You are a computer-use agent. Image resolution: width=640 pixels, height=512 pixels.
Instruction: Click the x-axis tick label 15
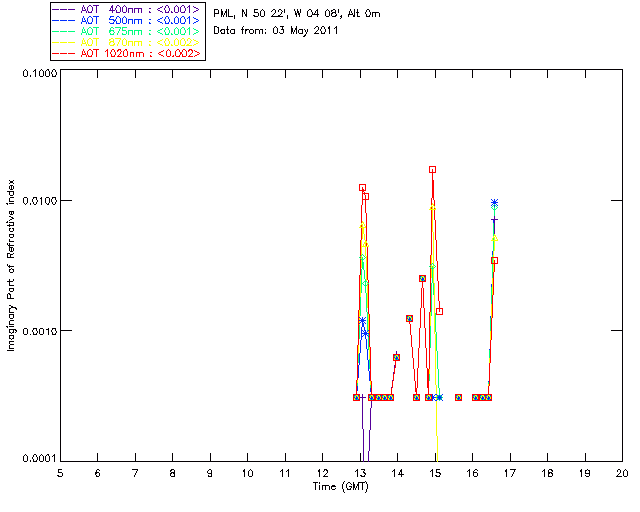pos(435,474)
